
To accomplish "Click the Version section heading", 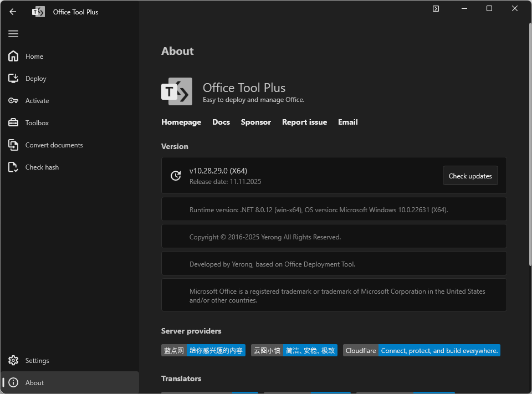I will [x=175, y=146].
